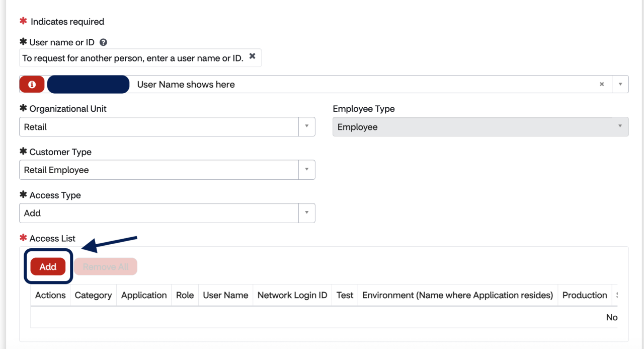The width and height of the screenshot is (644, 349).
Task: Click the Actions column header
Action: (x=50, y=295)
